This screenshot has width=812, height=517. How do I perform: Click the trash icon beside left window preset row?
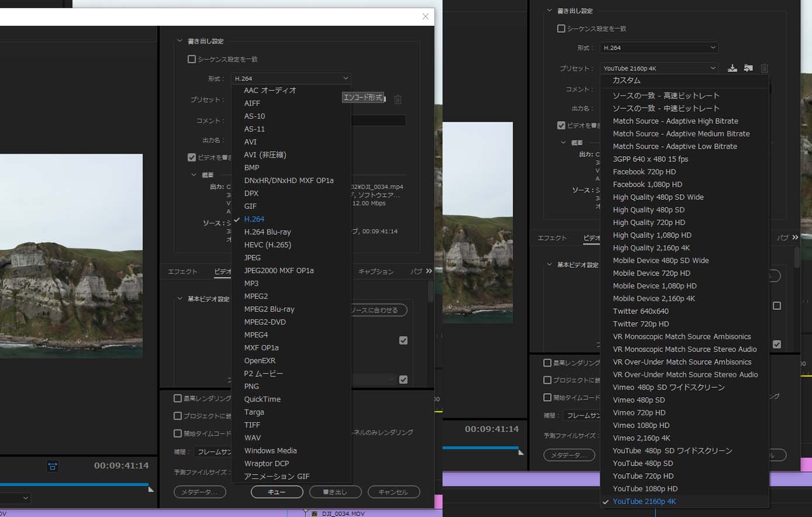coord(398,99)
